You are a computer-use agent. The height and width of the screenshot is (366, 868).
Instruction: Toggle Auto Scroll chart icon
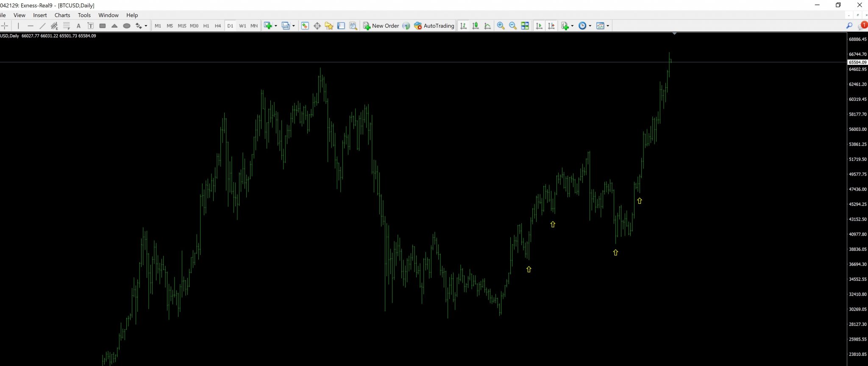tap(539, 26)
